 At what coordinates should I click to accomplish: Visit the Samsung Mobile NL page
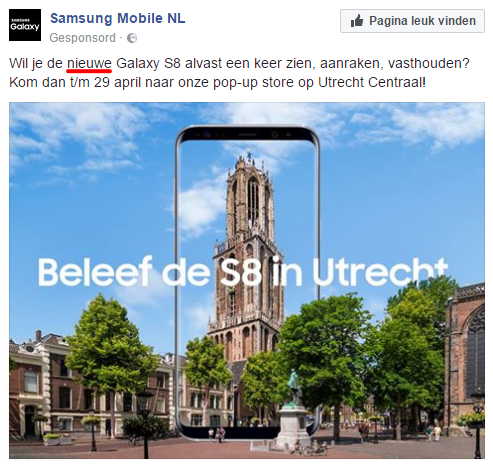coord(118,18)
